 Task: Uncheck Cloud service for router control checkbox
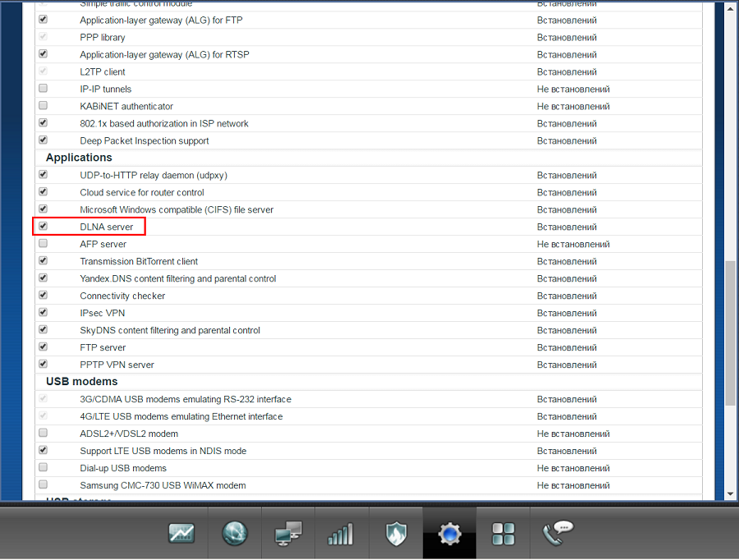point(43,192)
